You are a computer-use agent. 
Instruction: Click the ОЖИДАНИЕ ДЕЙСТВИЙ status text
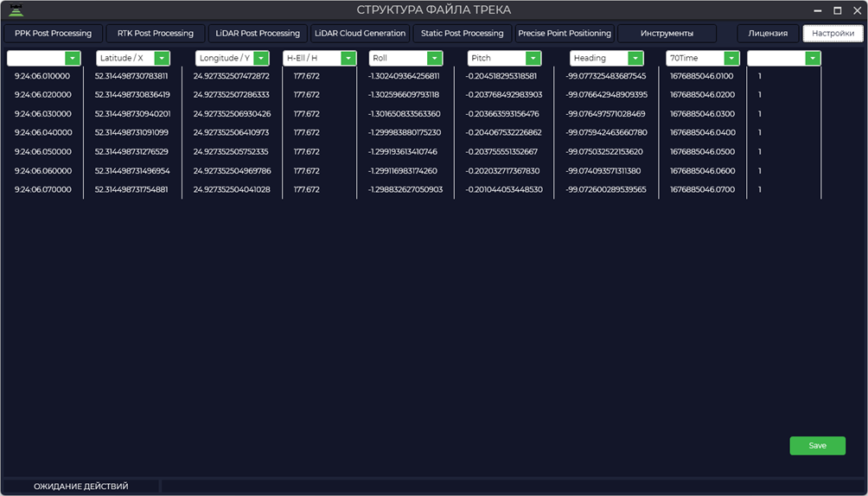[80, 486]
